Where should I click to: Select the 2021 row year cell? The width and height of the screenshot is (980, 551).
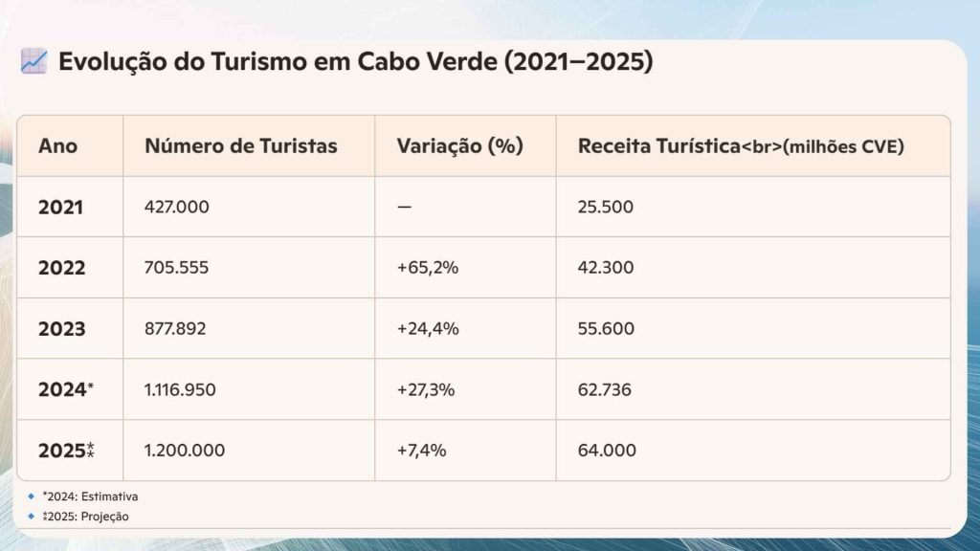click(60, 207)
